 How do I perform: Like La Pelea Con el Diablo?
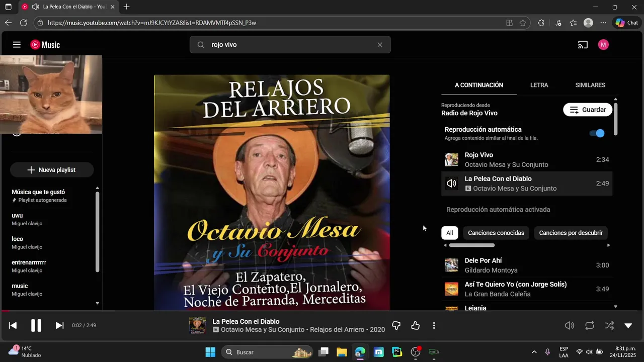(x=415, y=325)
